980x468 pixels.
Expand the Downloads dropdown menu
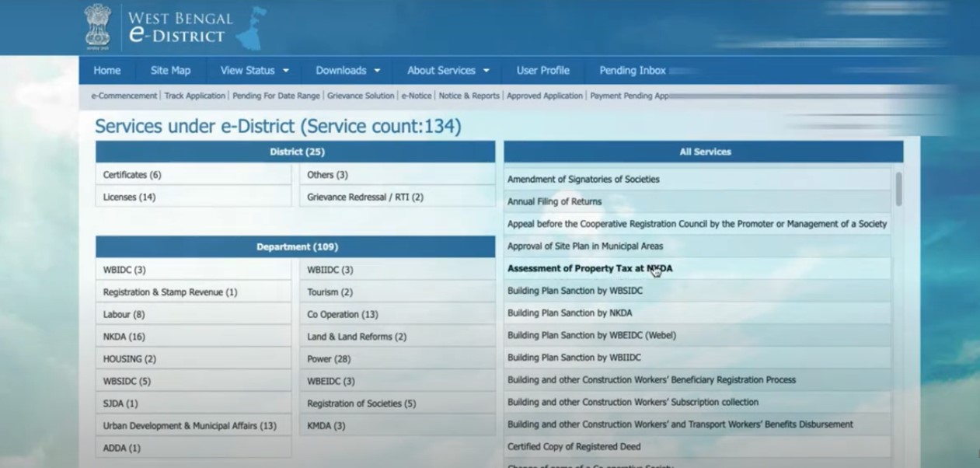[x=347, y=70]
